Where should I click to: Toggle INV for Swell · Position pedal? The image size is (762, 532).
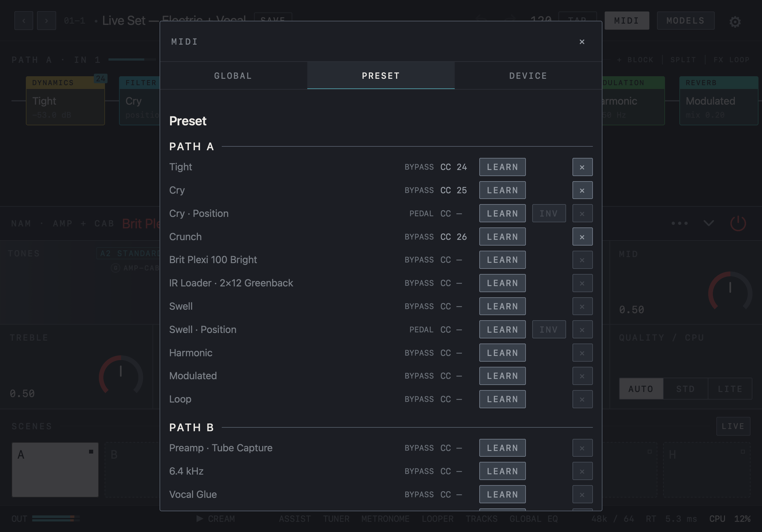point(549,330)
